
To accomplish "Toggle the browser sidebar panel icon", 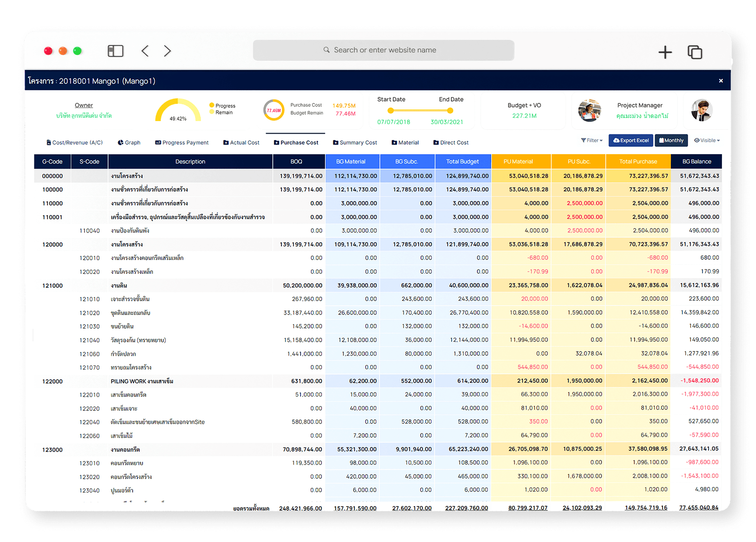I will 115,51.
